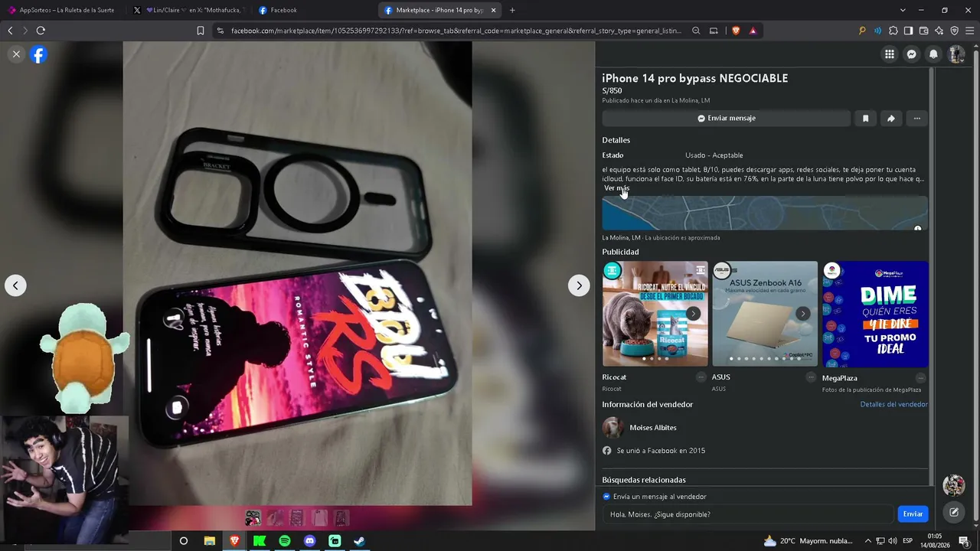Open Facebook notifications bell

click(x=933, y=54)
